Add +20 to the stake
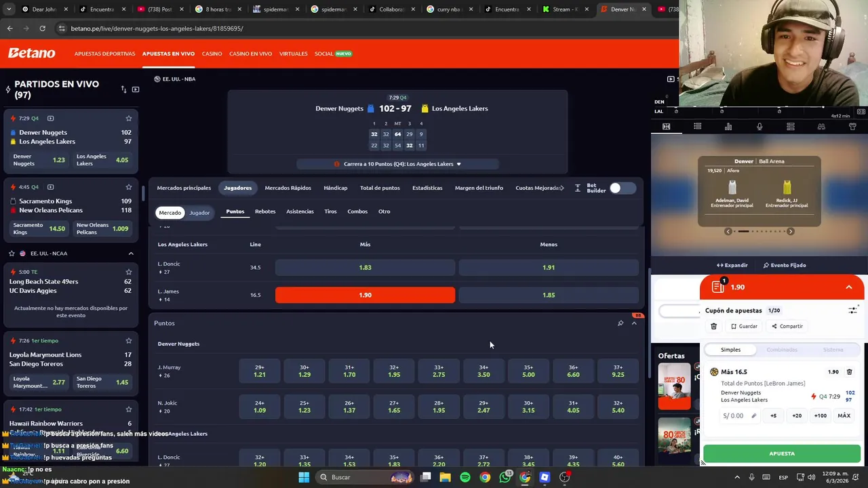This screenshot has width=868, height=488. pos(797,415)
